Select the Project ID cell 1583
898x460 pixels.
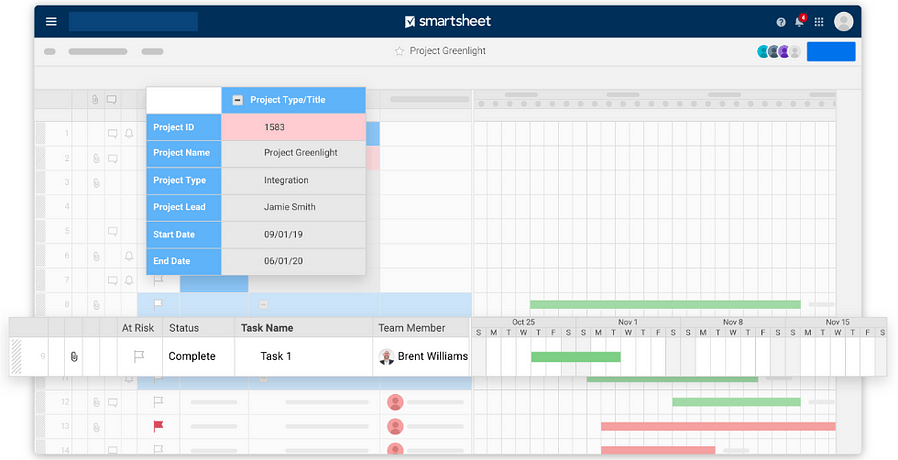(293, 127)
